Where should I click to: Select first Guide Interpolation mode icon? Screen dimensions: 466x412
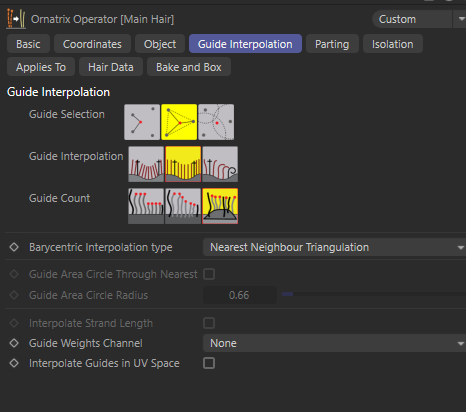pyautogui.click(x=146, y=164)
